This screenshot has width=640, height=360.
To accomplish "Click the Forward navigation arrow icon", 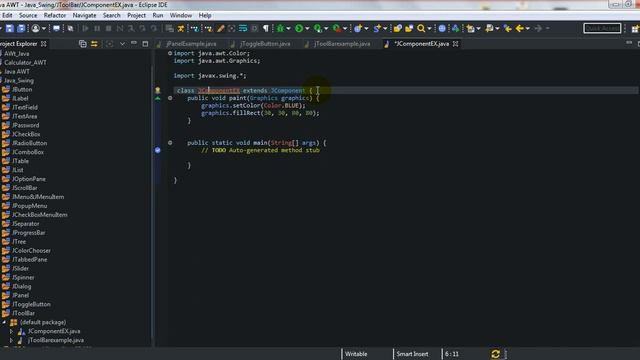I will [538, 28].
